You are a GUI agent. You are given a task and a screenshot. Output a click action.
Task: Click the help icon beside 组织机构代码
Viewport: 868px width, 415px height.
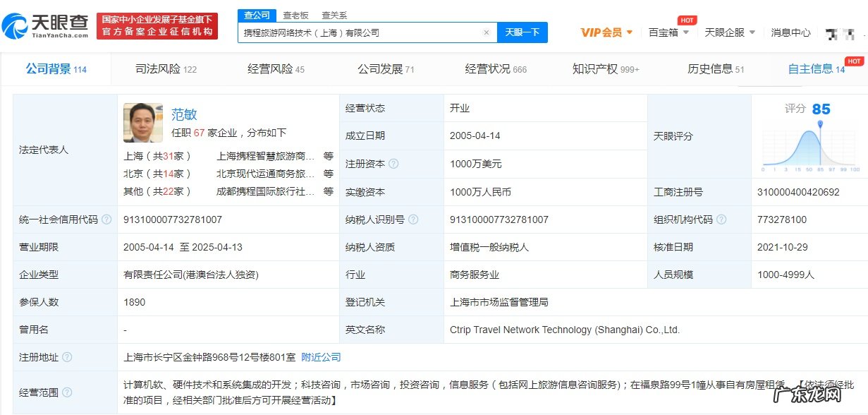tap(720, 219)
